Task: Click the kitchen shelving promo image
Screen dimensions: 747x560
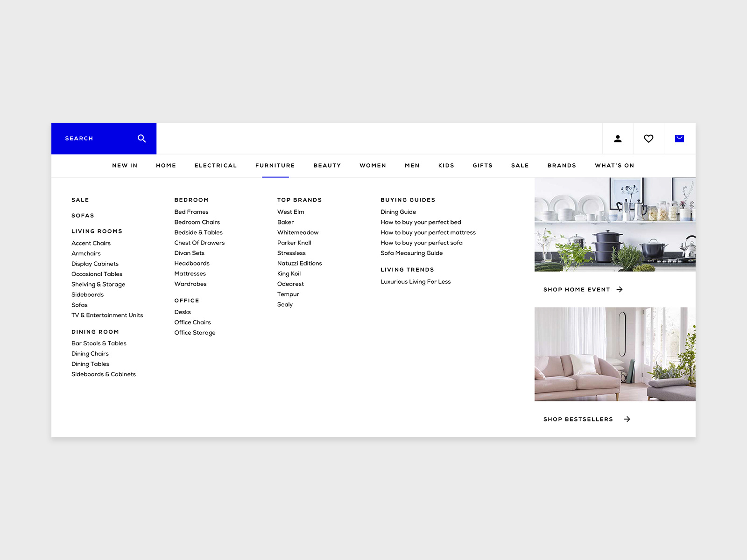Action: pyautogui.click(x=614, y=224)
